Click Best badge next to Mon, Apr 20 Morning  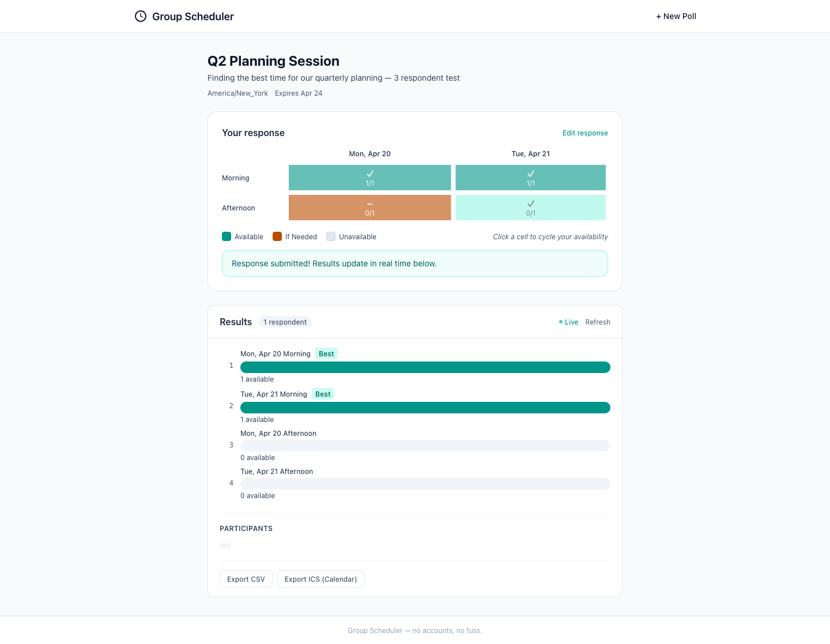[x=326, y=354]
